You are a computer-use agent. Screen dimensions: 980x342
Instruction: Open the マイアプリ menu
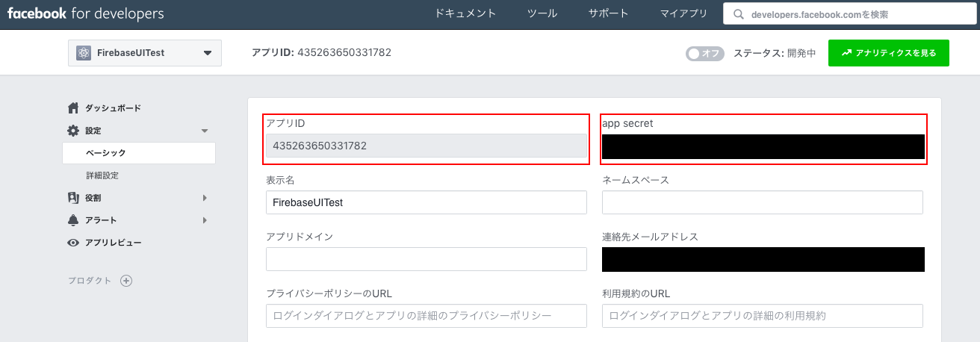pos(683,14)
